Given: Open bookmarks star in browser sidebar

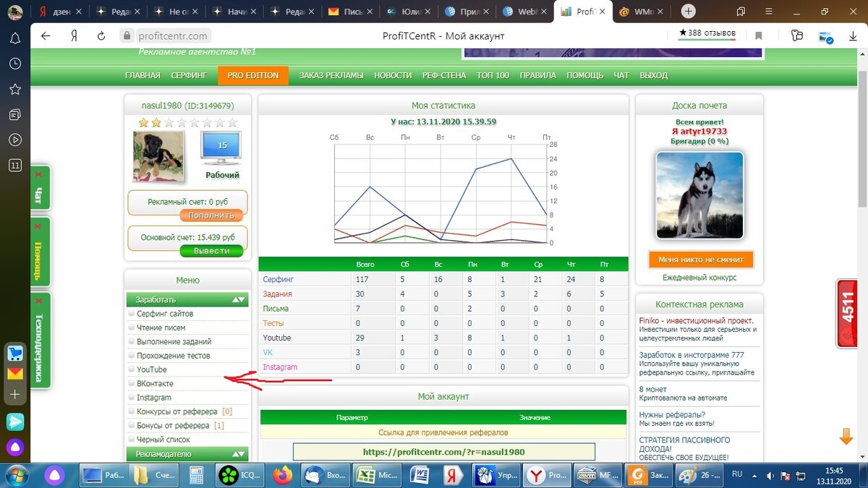Looking at the screenshot, I should (14, 89).
